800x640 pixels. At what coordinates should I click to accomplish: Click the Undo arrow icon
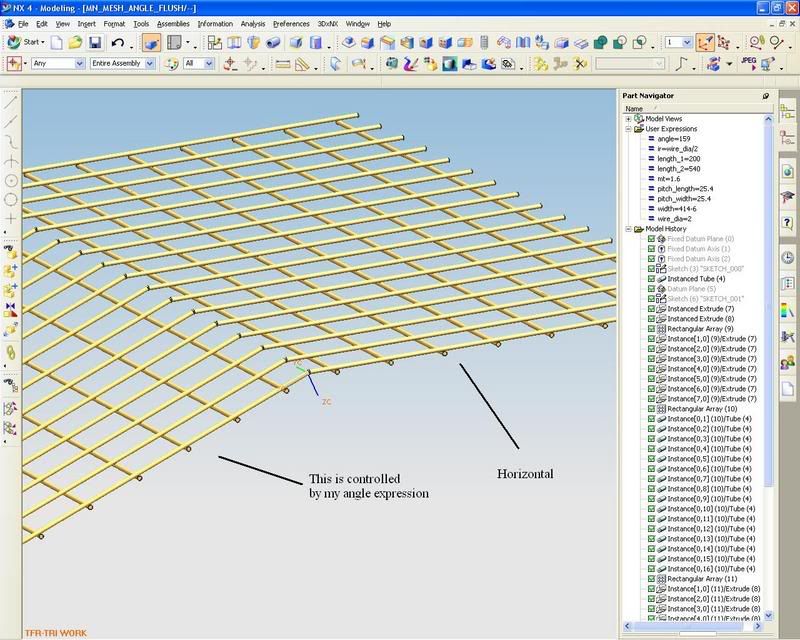(118, 43)
